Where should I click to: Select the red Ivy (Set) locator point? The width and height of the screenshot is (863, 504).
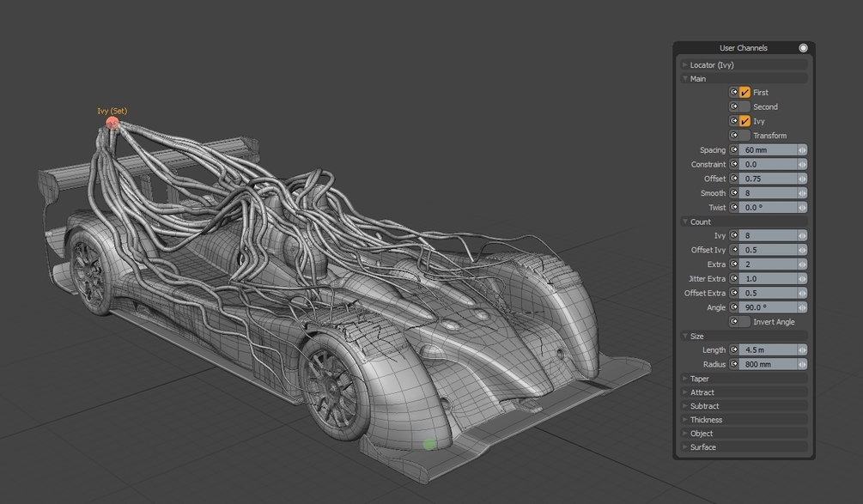[x=112, y=123]
